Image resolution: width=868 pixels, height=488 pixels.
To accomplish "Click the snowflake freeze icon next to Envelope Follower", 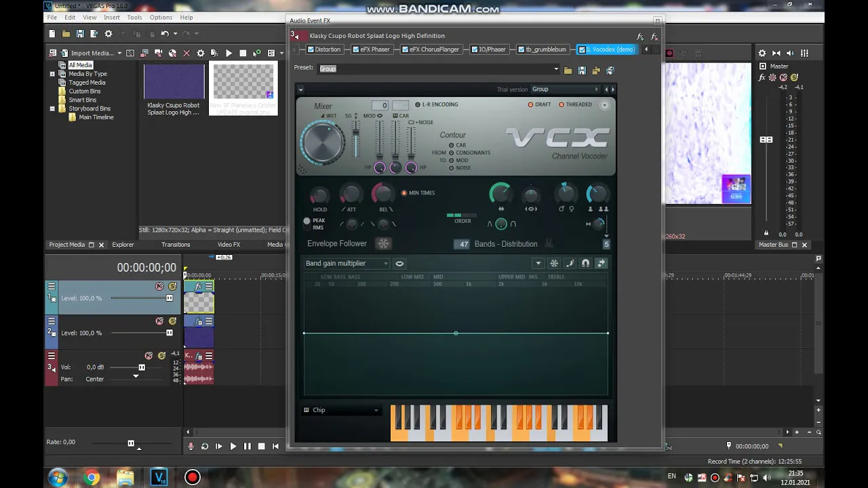I will click(x=384, y=244).
